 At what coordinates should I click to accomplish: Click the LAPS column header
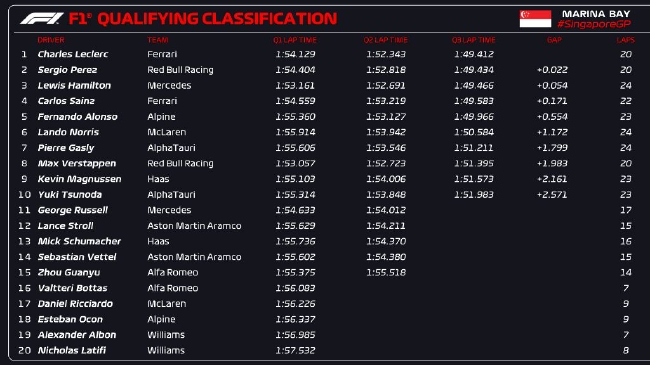(625, 40)
